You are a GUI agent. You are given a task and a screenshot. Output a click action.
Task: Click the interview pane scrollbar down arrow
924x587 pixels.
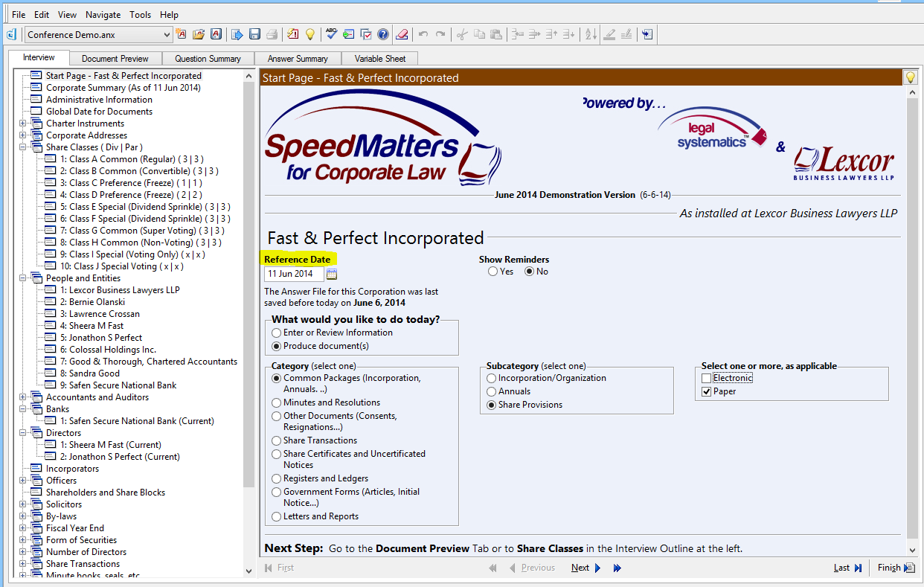[x=913, y=551]
